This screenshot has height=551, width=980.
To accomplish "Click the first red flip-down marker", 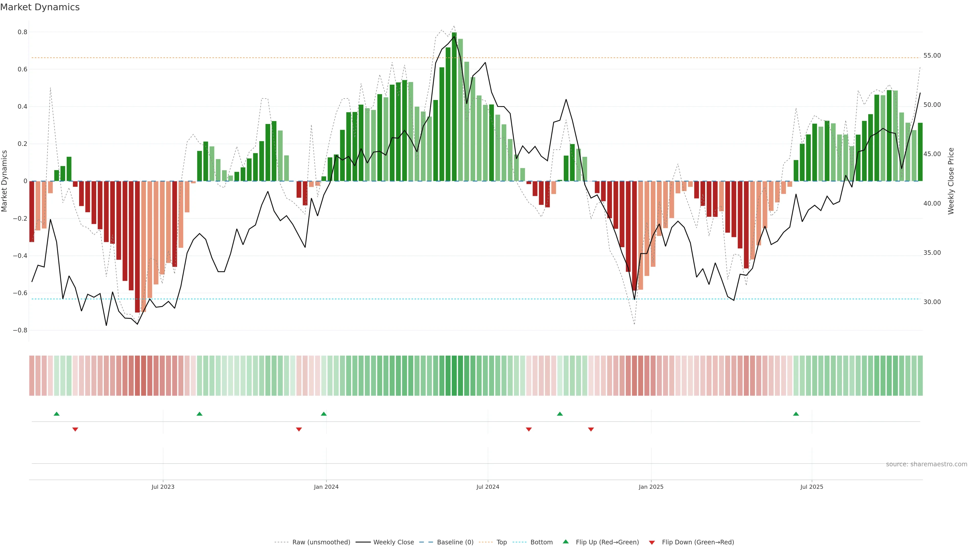I will [75, 429].
